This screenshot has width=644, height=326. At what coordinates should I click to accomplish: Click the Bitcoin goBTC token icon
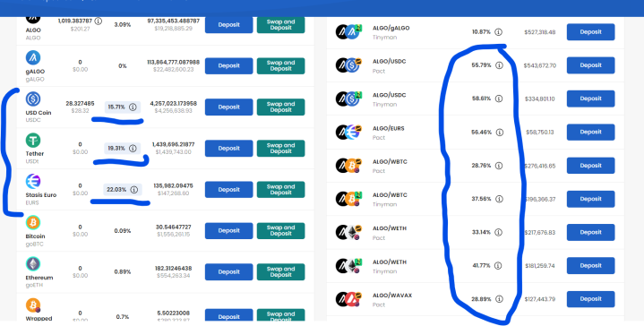(33, 223)
